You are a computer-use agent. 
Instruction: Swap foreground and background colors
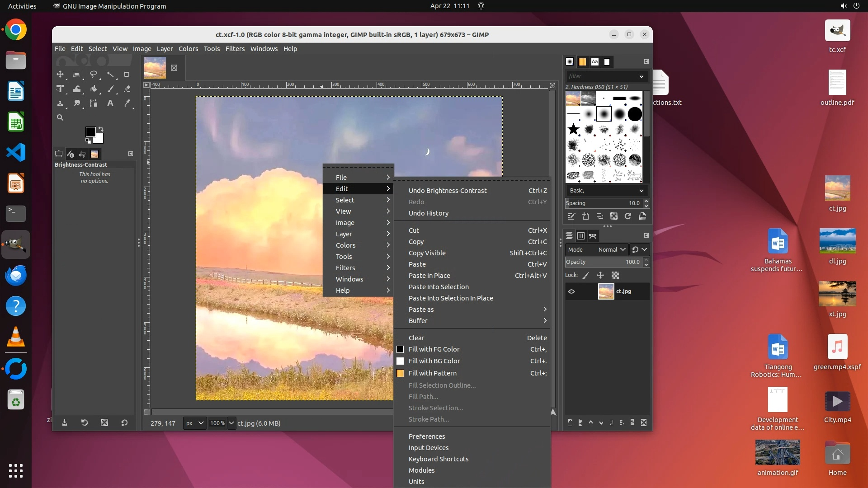click(x=101, y=129)
